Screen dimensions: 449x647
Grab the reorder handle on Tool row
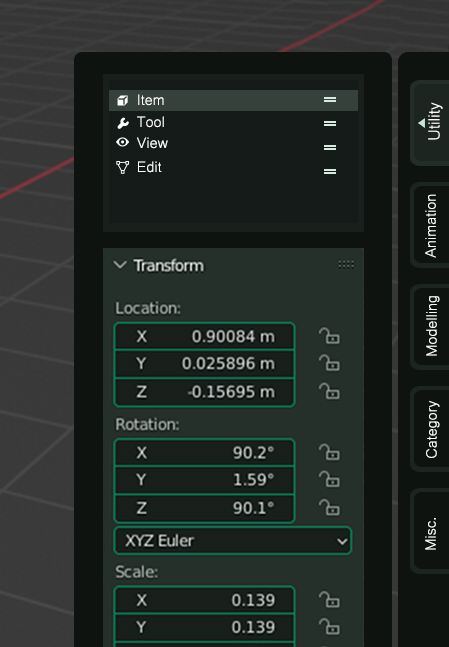click(330, 123)
